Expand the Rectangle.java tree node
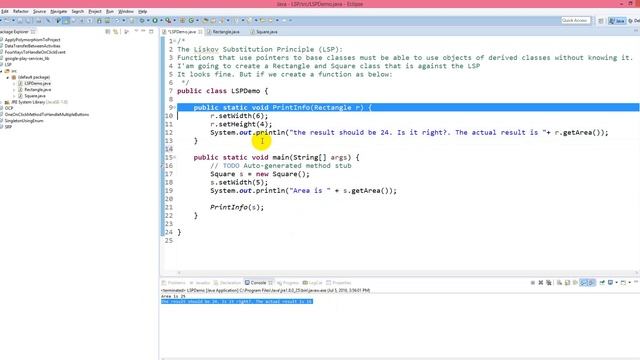This screenshot has height=360, width=640. (14, 89)
